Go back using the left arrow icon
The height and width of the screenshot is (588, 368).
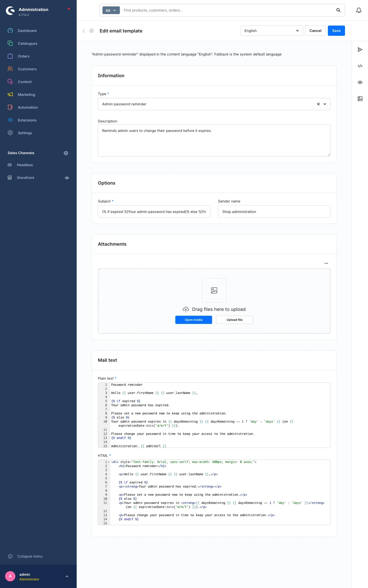84,31
